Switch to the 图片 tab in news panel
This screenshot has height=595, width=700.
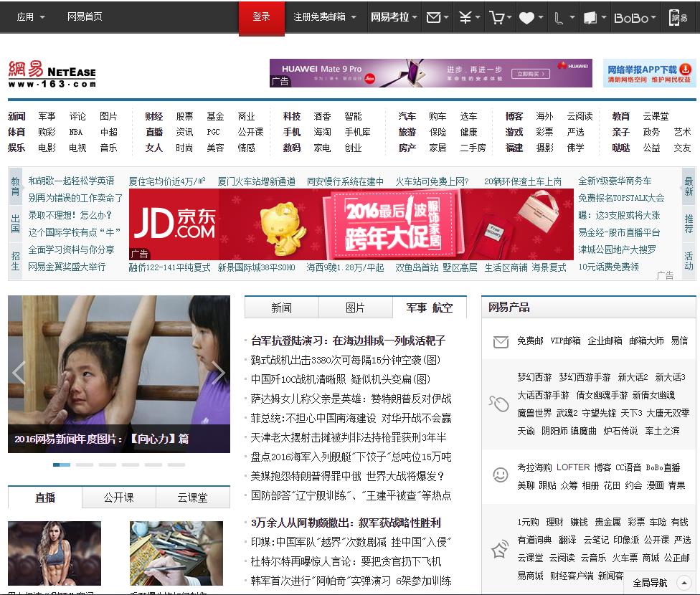pos(355,308)
